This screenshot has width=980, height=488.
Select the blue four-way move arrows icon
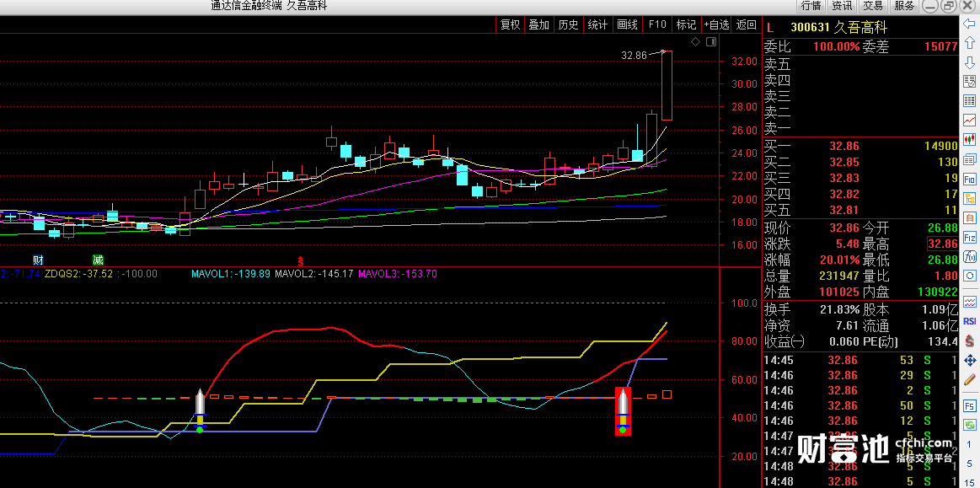click(970, 360)
